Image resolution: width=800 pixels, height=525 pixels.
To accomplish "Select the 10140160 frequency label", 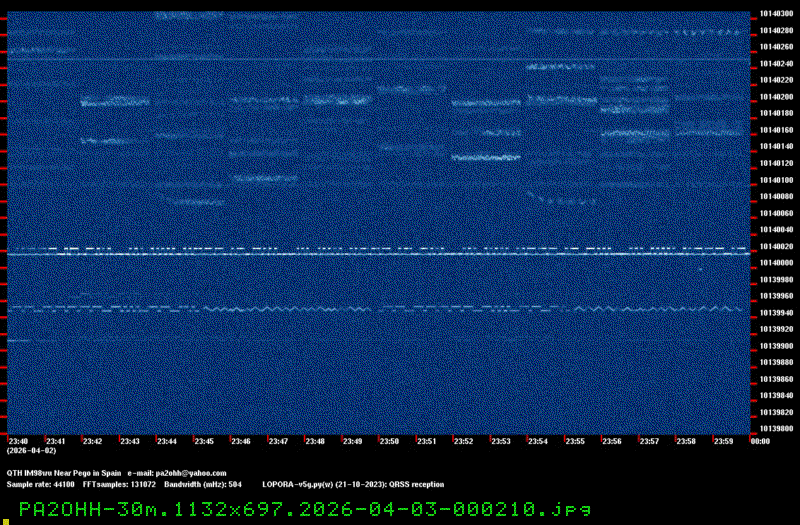I will pyautogui.click(x=777, y=130).
